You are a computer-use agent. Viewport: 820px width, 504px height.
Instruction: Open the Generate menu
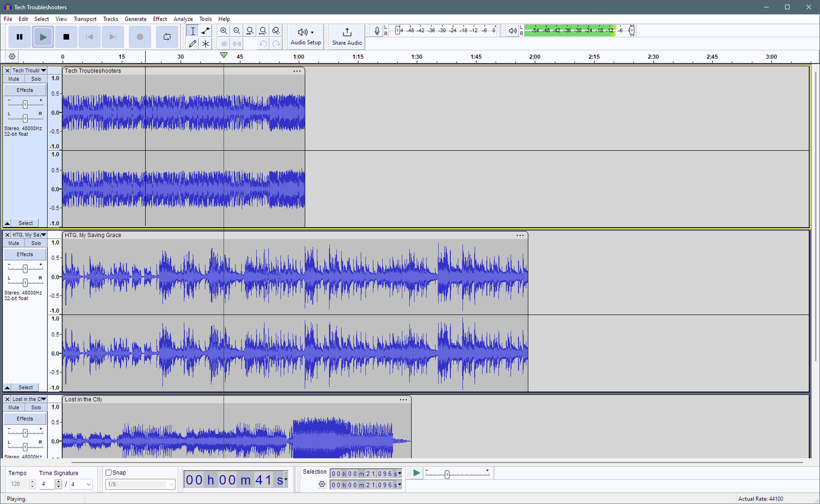136,19
